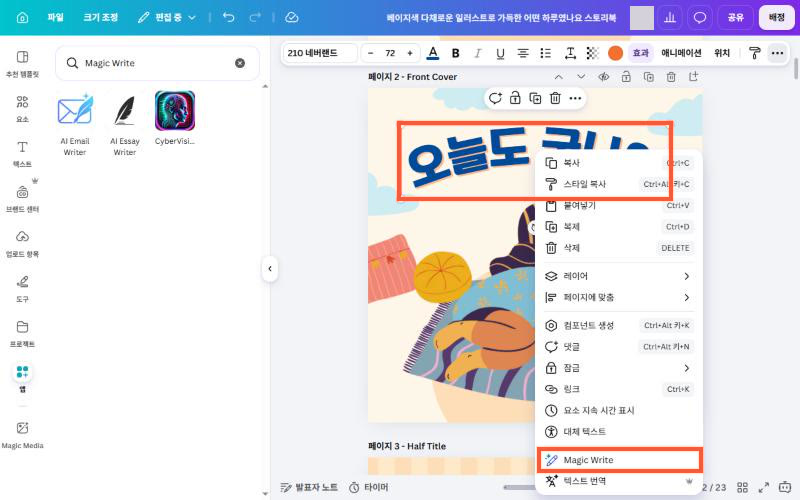
Task: Open text spacing options
Action: pyautogui.click(x=570, y=53)
